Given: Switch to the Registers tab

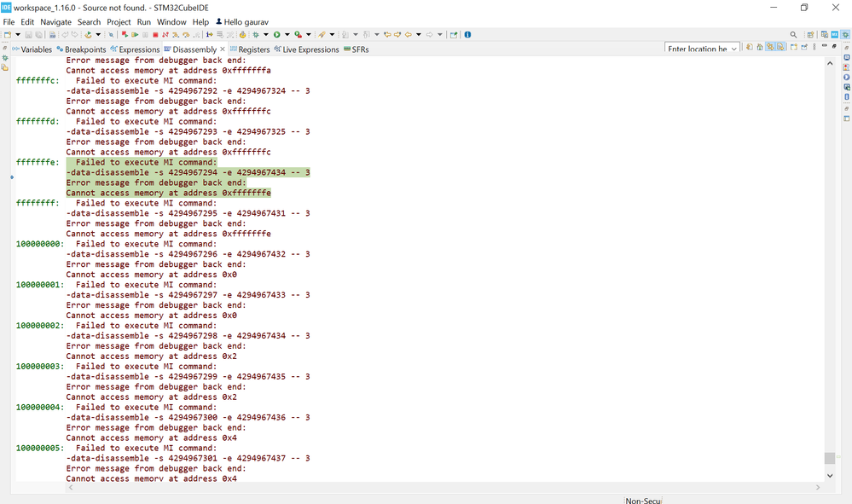Looking at the screenshot, I should click(x=250, y=49).
